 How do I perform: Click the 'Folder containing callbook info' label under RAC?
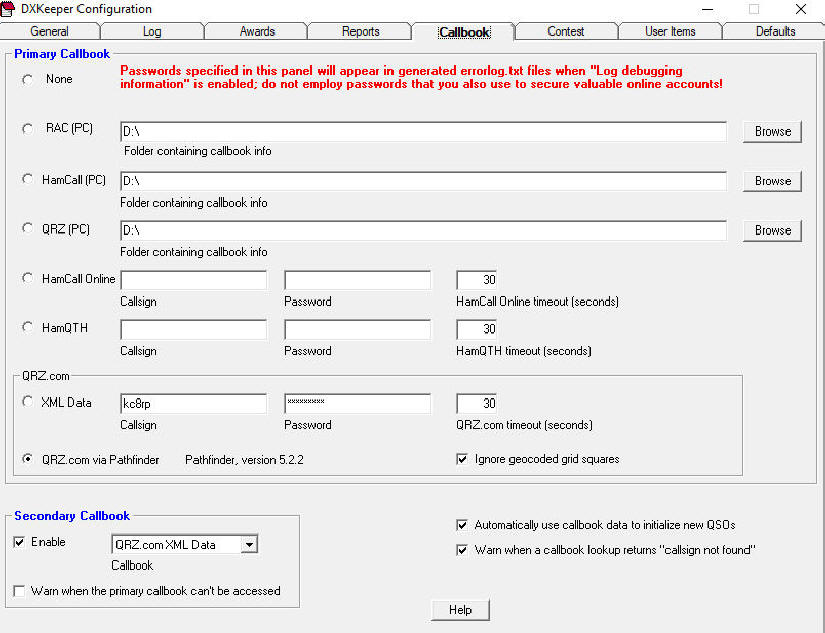tap(198, 151)
